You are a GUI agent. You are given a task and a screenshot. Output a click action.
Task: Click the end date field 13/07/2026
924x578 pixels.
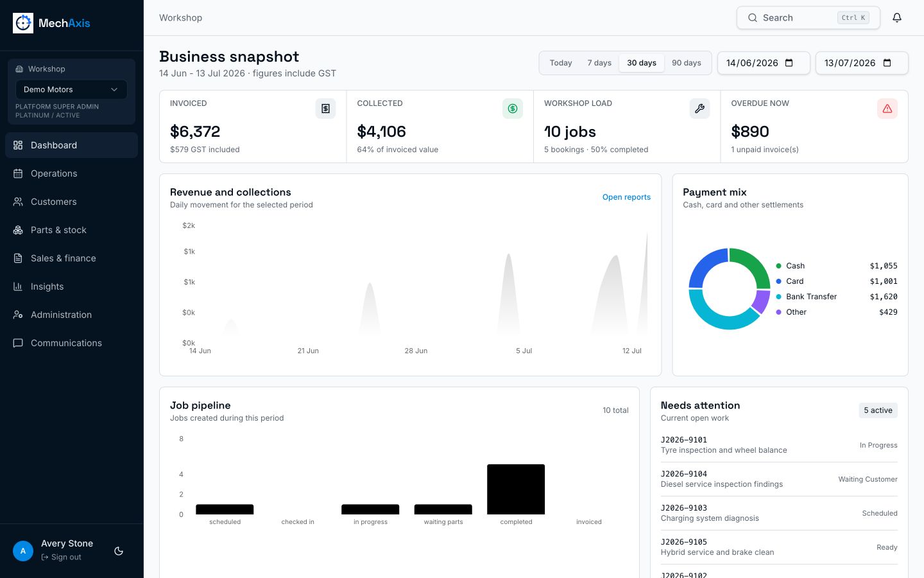pos(862,63)
